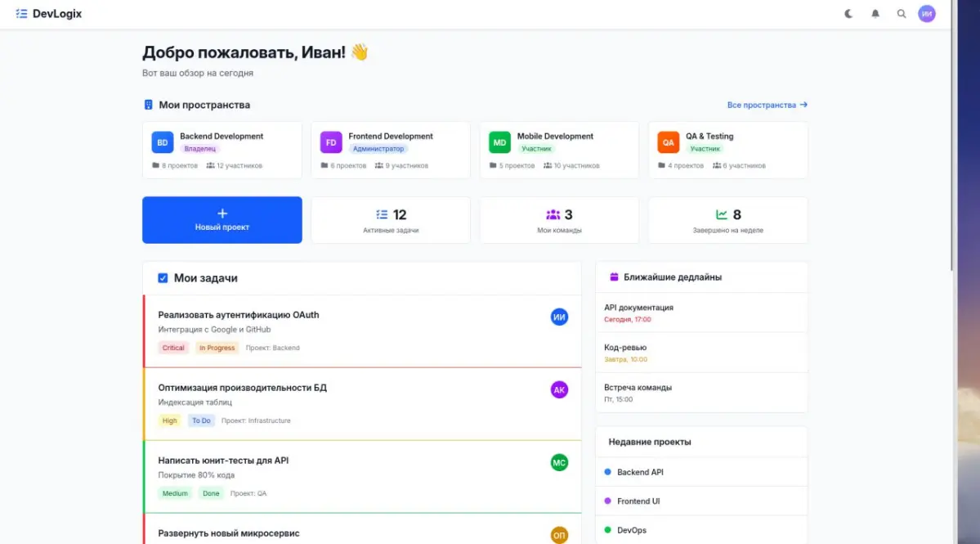980x544 pixels.
Task: Click the To Do status tag
Action: click(201, 420)
